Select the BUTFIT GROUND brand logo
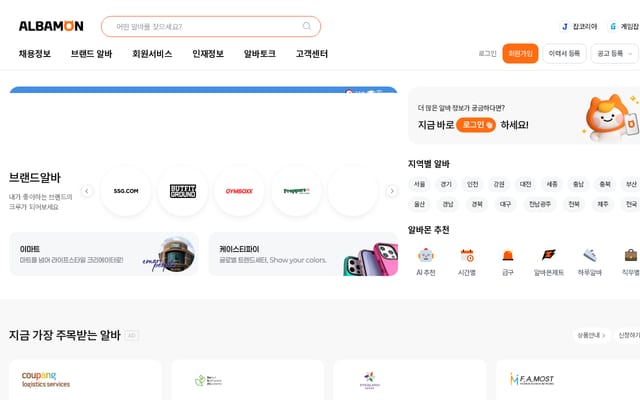Viewport: 640px width, 400px height. coord(182,191)
